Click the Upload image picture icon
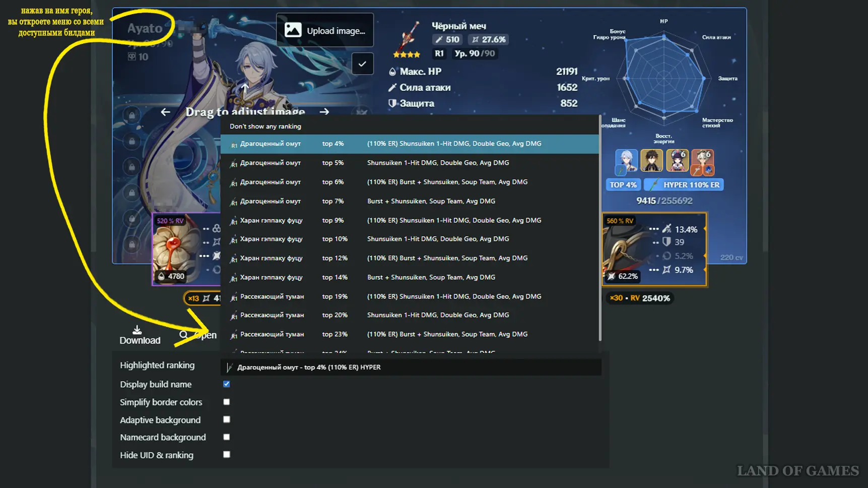The height and width of the screenshot is (488, 868). [293, 30]
